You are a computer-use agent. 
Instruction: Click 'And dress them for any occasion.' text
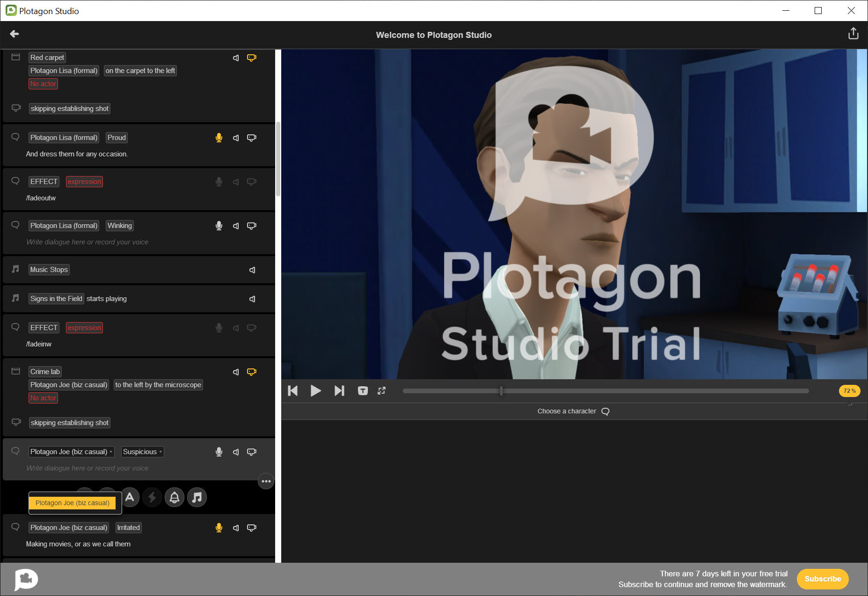[77, 154]
